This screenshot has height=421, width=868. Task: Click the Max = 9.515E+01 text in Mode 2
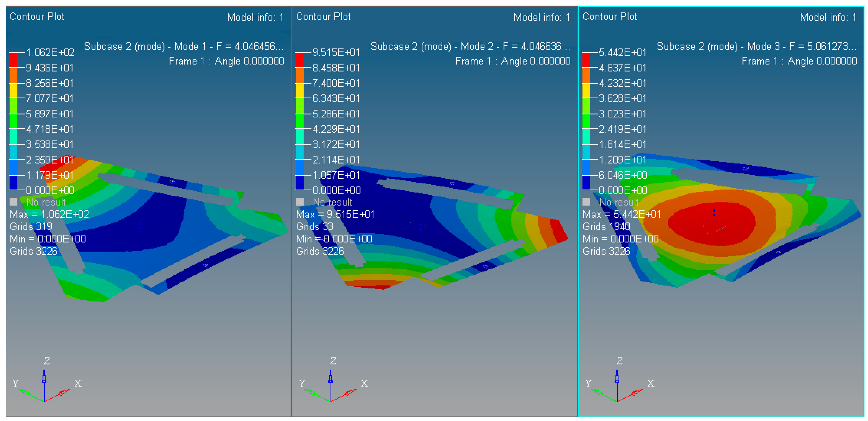pyautogui.click(x=335, y=214)
